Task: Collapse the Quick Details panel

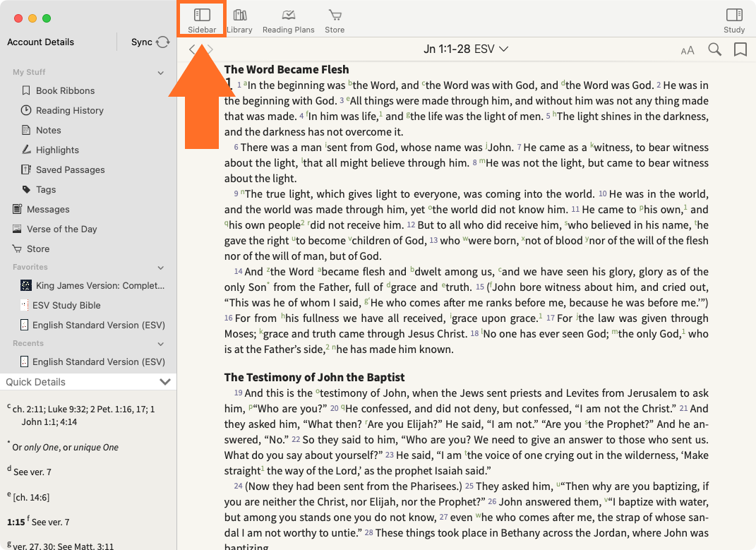Action: [x=165, y=382]
